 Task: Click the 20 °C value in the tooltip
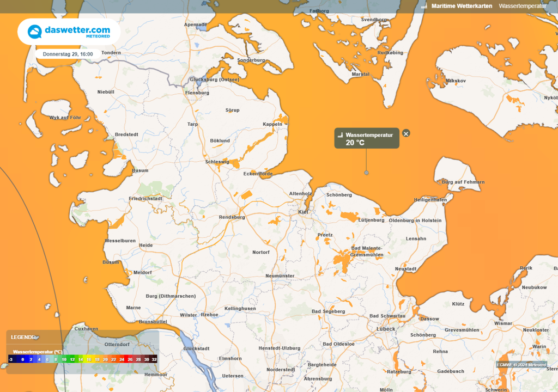tap(355, 143)
